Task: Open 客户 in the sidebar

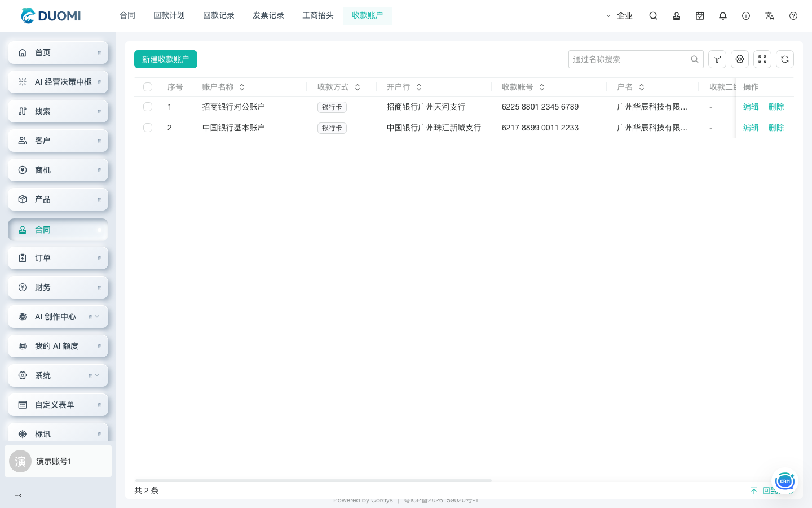Action: (58, 141)
